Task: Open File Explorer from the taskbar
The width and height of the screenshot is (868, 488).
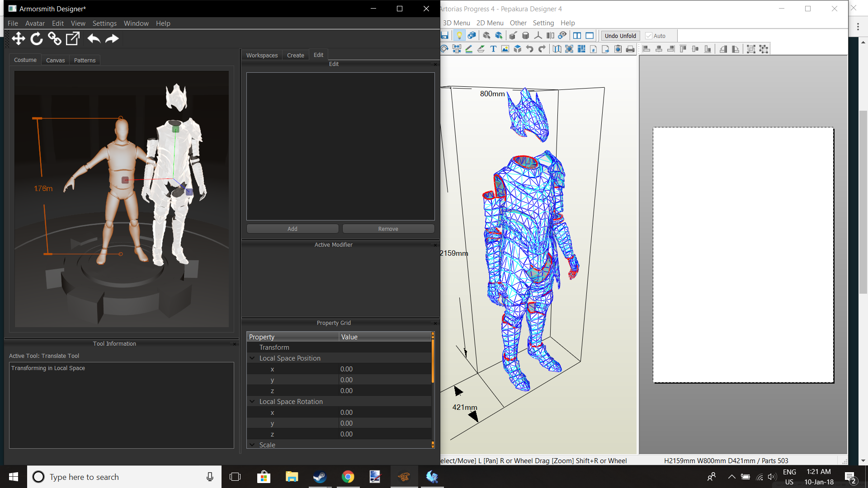Action: click(292, 477)
